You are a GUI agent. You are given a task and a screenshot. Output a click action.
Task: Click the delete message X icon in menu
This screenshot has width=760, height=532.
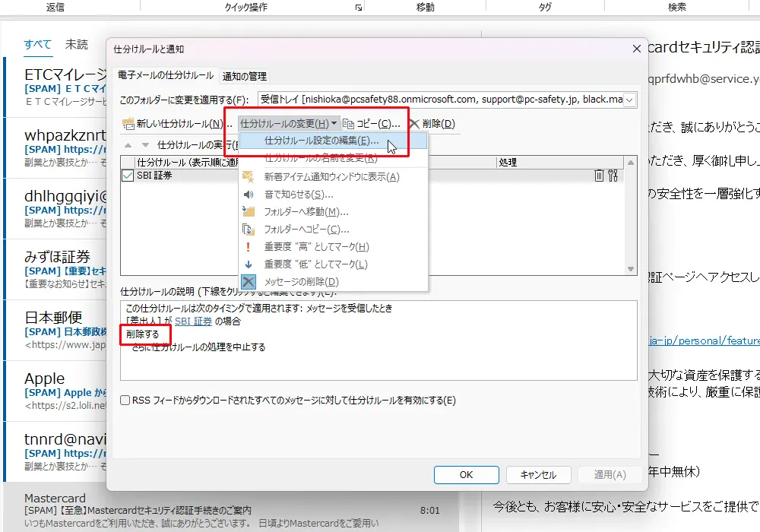coord(249,281)
